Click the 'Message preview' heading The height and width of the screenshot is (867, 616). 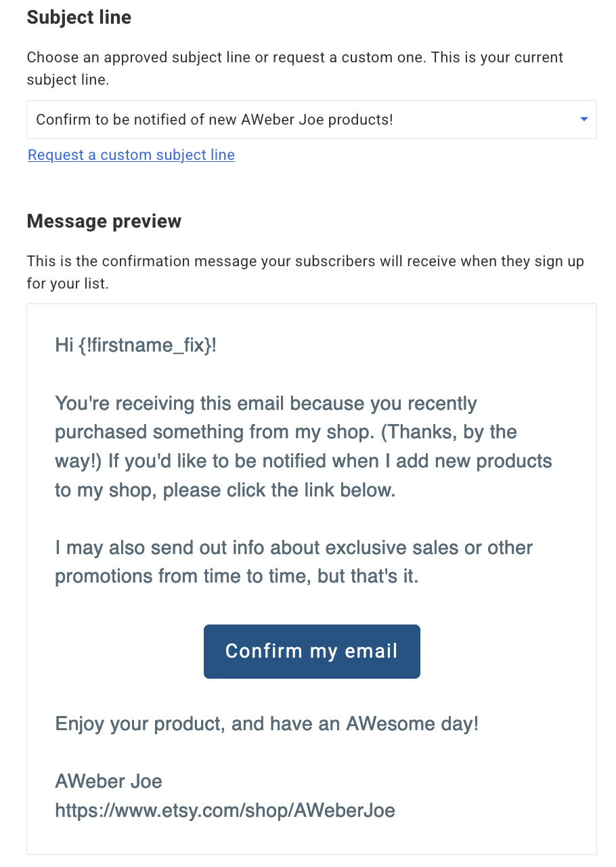(104, 220)
